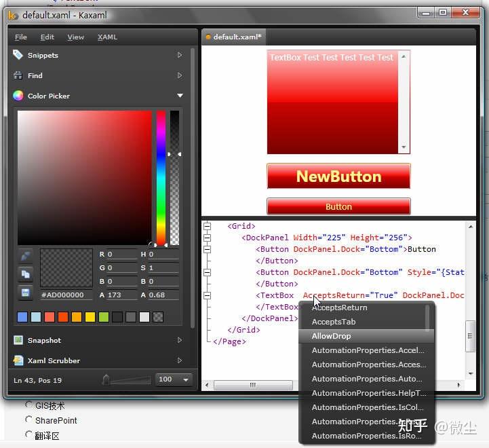
Task: Choose AutomationProperties.Auto... suggestion
Action: [x=366, y=379]
